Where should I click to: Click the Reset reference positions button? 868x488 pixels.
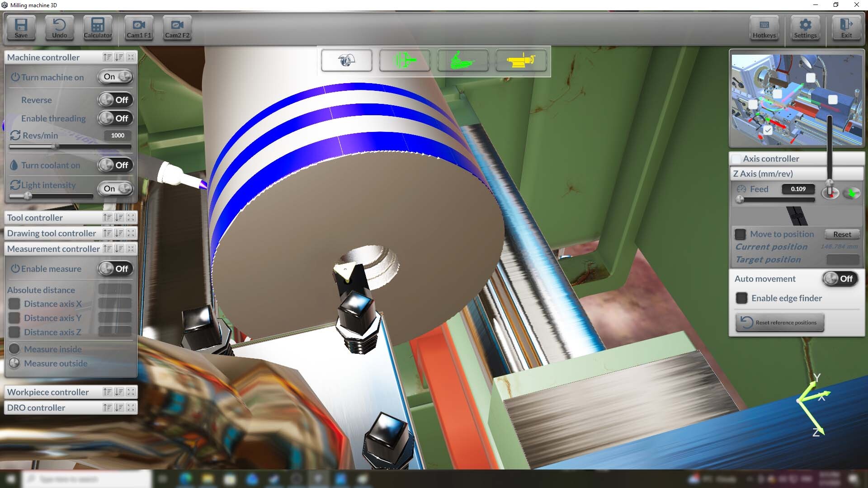click(x=779, y=322)
